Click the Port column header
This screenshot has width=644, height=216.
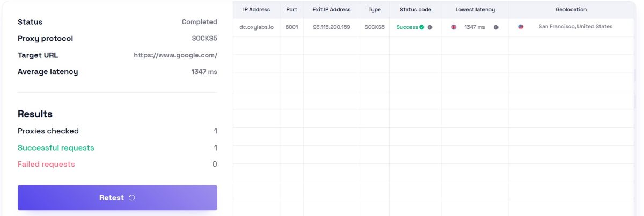click(x=291, y=10)
